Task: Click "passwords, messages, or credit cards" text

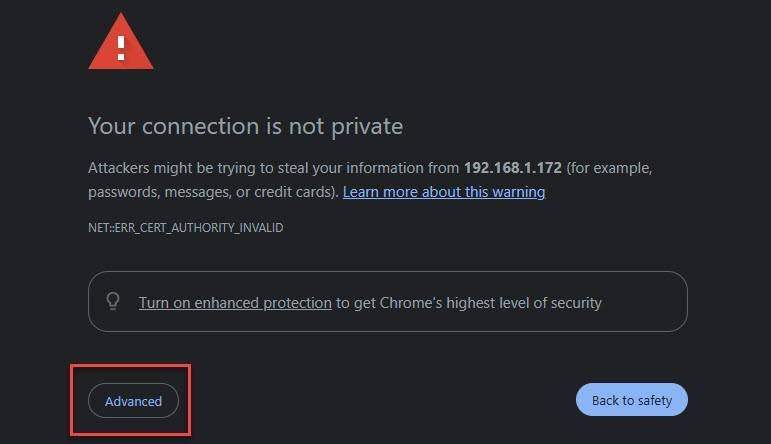Action: click(215, 191)
